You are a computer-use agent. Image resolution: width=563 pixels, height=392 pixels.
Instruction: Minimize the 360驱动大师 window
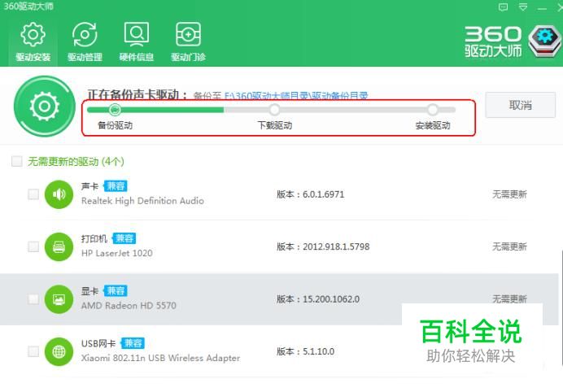click(542, 8)
